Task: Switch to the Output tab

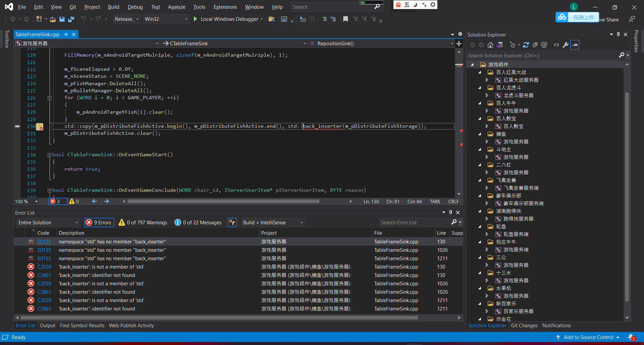Action: click(48, 325)
